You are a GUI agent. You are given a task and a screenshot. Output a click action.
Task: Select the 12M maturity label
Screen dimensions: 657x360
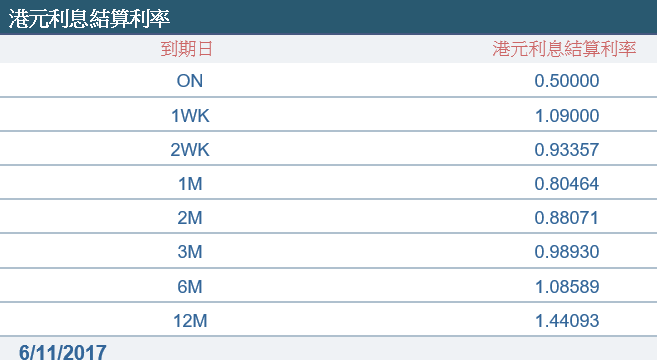[x=191, y=321]
